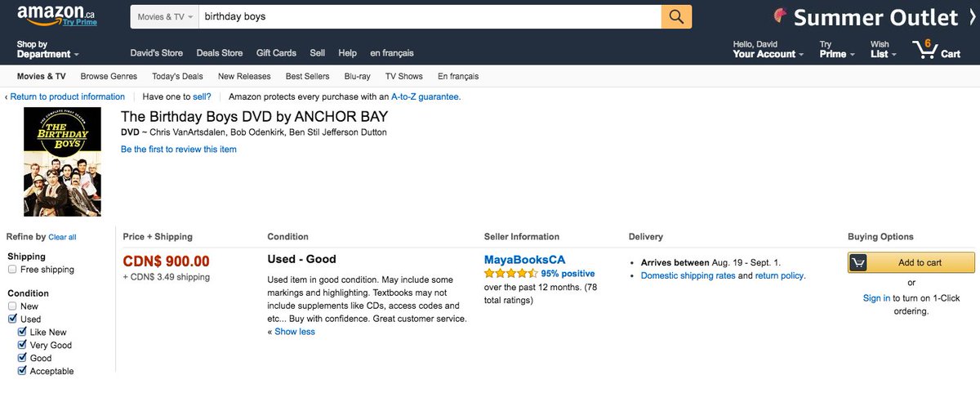Image resolution: width=980 pixels, height=420 pixels.
Task: Click the cart icon on Add to cart button
Action: pyautogui.click(x=857, y=262)
